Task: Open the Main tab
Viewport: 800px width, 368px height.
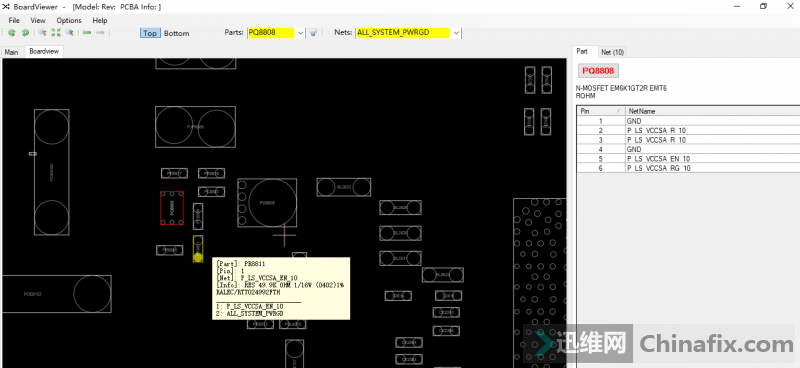Action: click(11, 52)
